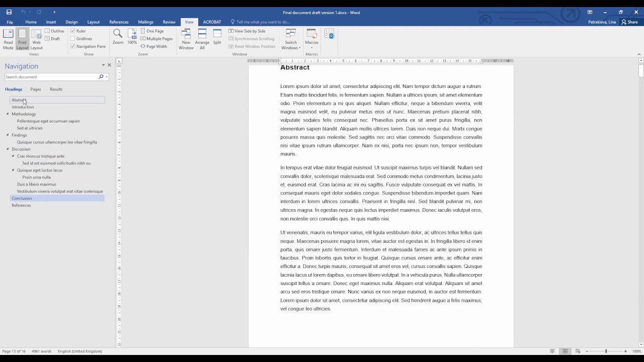This screenshot has height=362, width=644.
Task: Collapse the Findings heading
Action: [x=8, y=135]
